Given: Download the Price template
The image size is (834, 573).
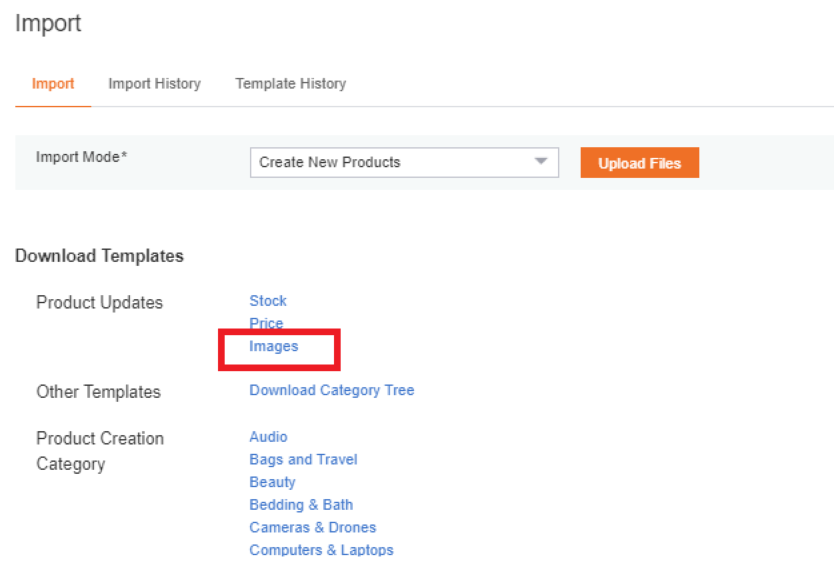Looking at the screenshot, I should (266, 323).
